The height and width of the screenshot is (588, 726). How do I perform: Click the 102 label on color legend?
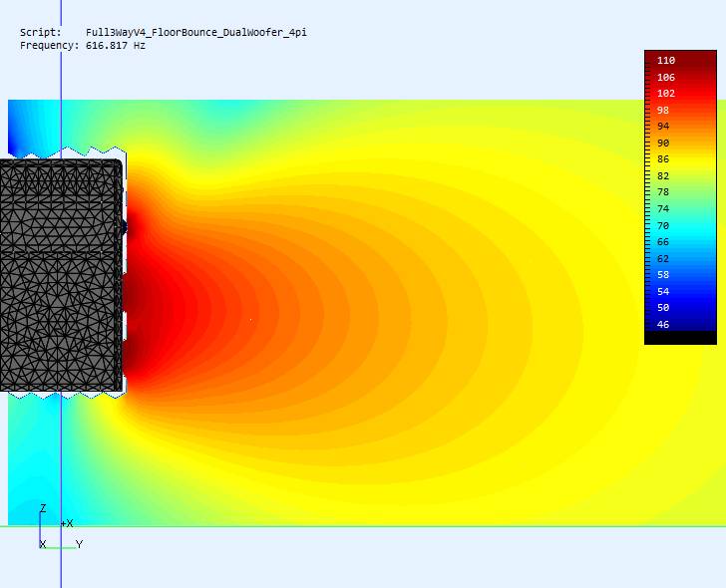(x=666, y=94)
